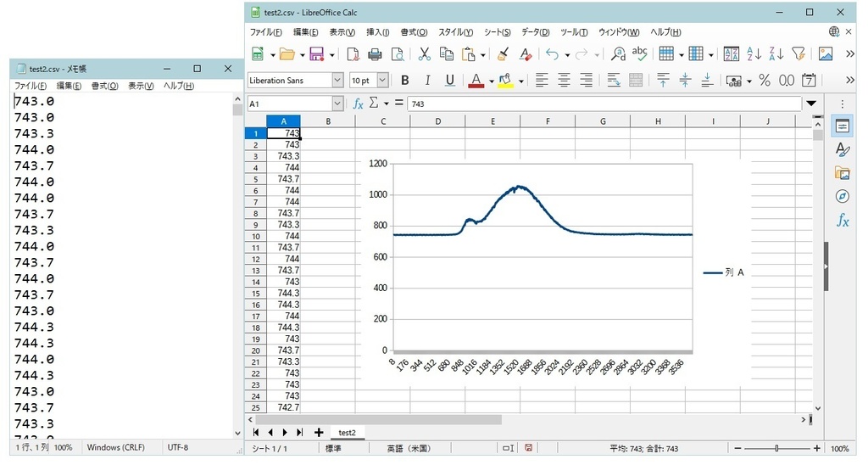This screenshot has width=868, height=465.
Task: Open the sidebar Styles deck
Action: 842,149
